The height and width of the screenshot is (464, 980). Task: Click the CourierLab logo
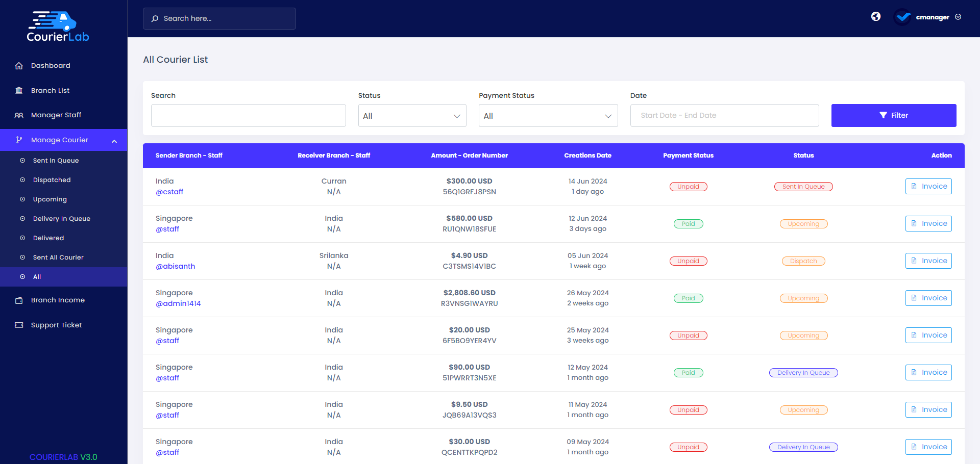pos(57,25)
